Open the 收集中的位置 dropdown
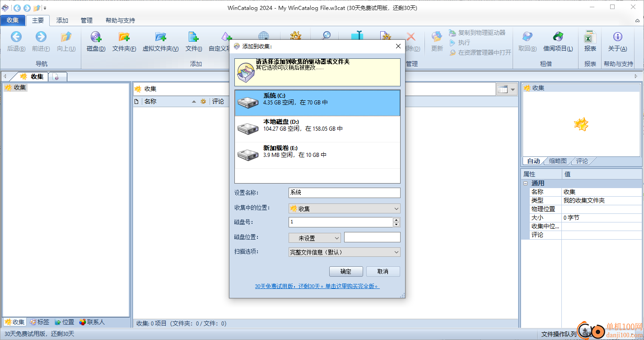The height and width of the screenshot is (340, 644). pyautogui.click(x=344, y=208)
